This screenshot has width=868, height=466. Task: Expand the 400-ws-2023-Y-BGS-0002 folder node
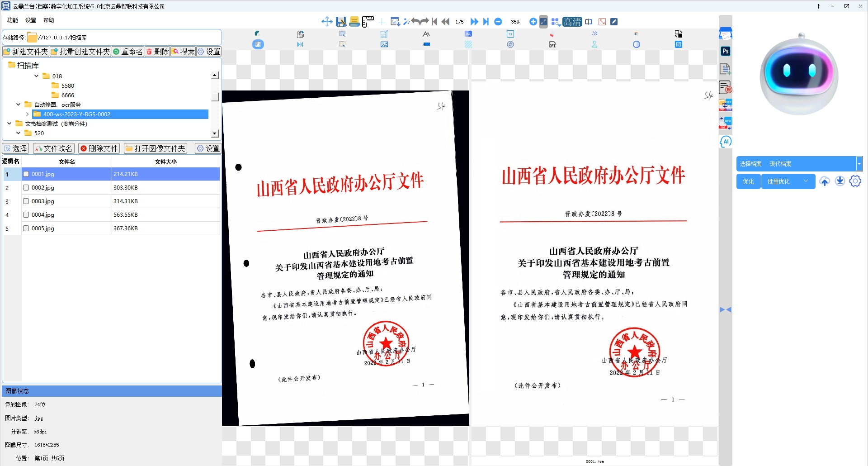(x=28, y=114)
